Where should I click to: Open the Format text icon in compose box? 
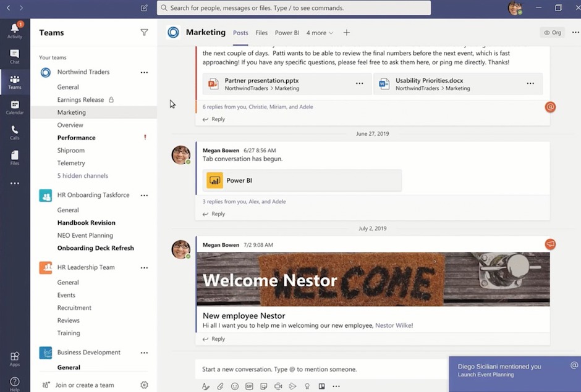(x=206, y=386)
